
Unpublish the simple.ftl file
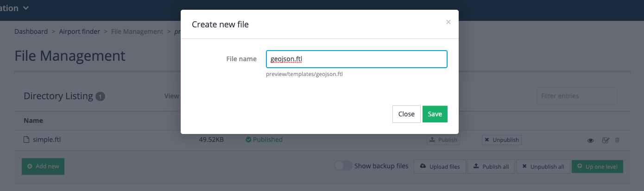pos(501,140)
